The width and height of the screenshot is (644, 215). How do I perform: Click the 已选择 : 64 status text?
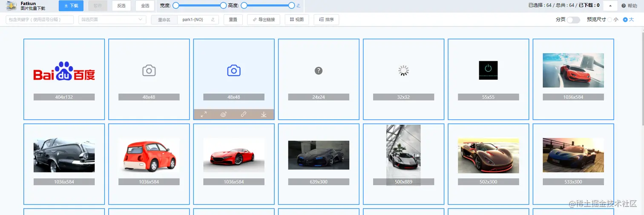[x=540, y=6]
